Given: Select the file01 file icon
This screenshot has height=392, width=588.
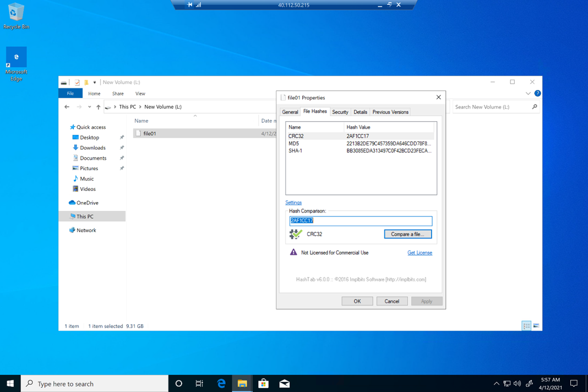Looking at the screenshot, I should pos(138,133).
